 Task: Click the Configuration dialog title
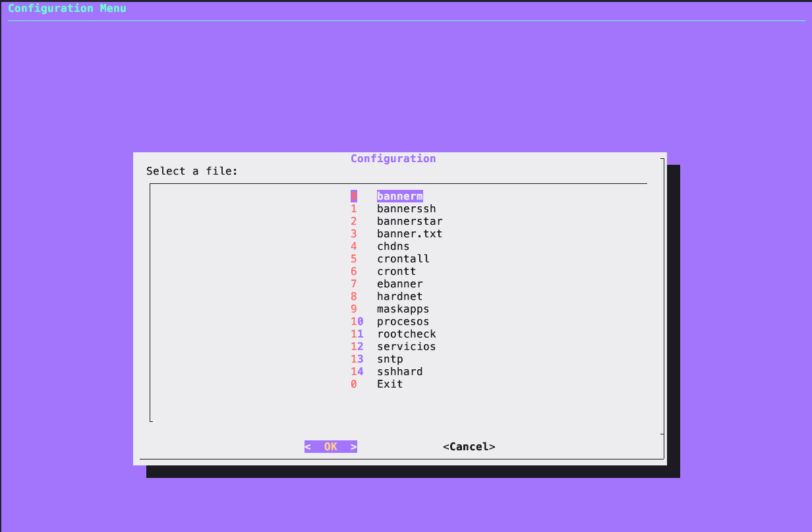coord(393,159)
